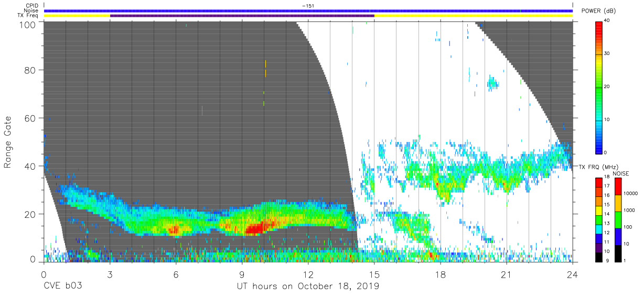644x297 pixels.
Task: Click the CPID value '-151'
Action: coord(308,6)
